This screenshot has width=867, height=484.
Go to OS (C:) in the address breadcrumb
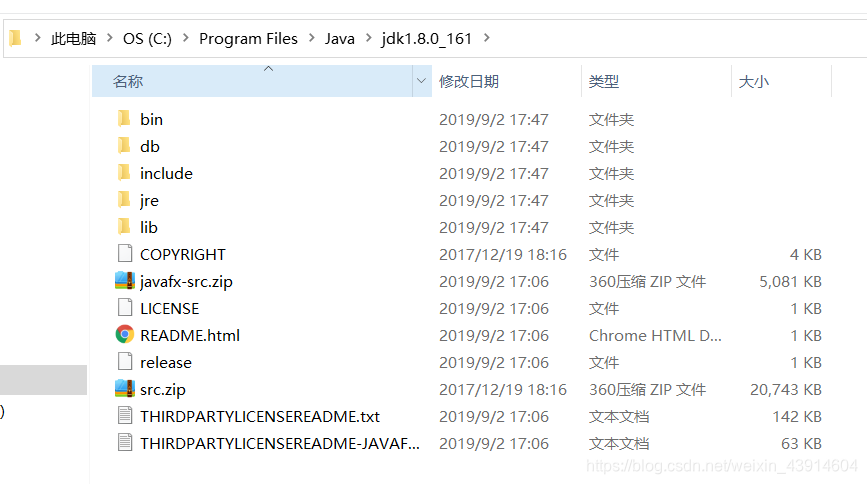(x=147, y=39)
